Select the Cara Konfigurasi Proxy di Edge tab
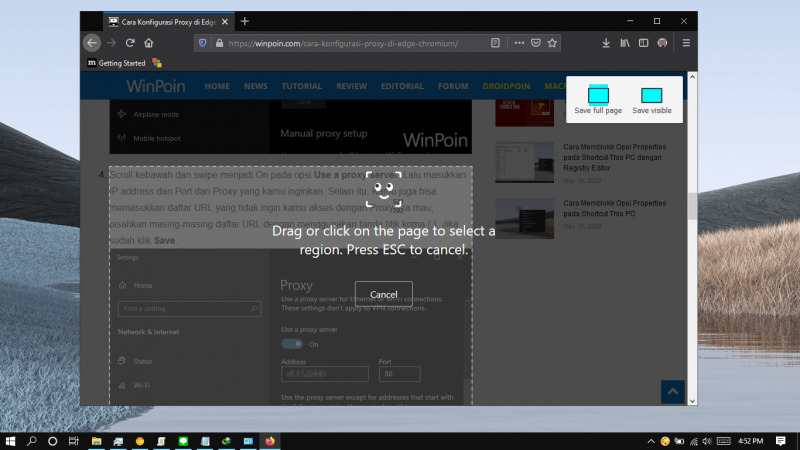 point(168,22)
